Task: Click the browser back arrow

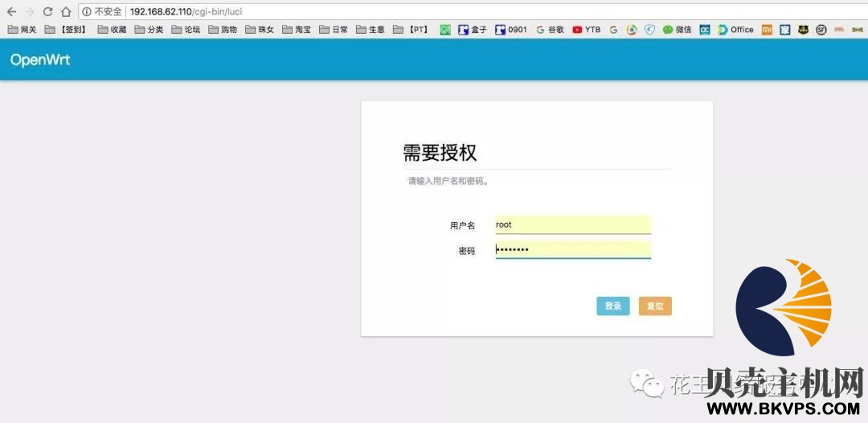Action: coord(11,11)
